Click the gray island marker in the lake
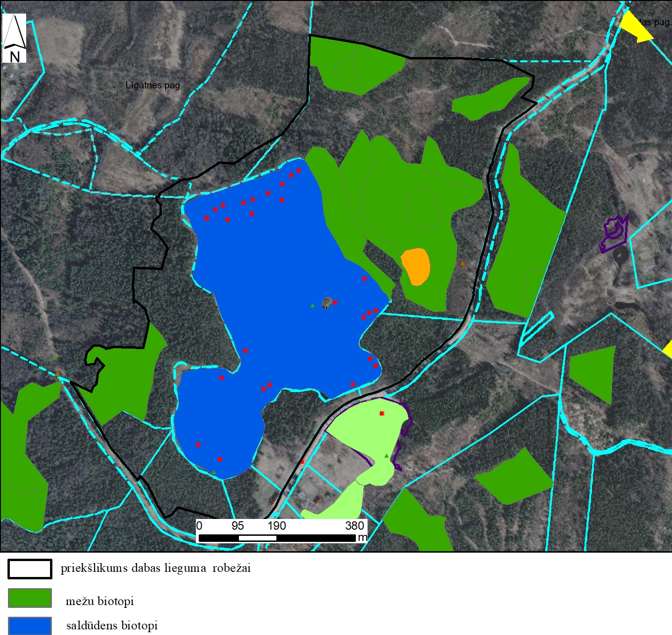 click(x=327, y=302)
